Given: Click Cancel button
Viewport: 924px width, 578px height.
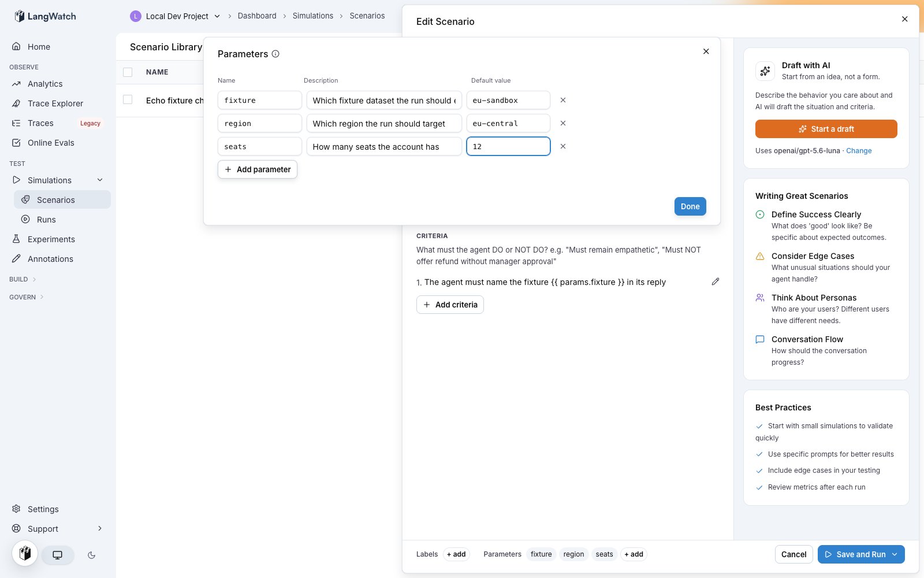Looking at the screenshot, I should pos(793,554).
